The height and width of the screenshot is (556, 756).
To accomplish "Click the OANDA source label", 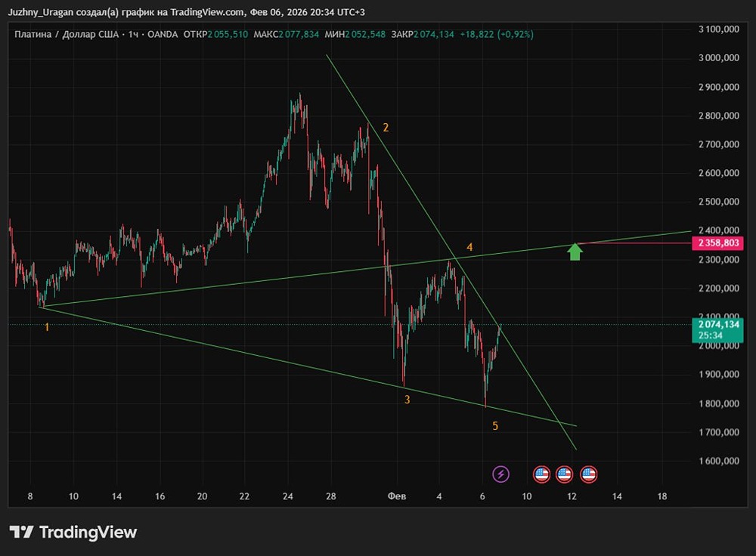I will [163, 34].
